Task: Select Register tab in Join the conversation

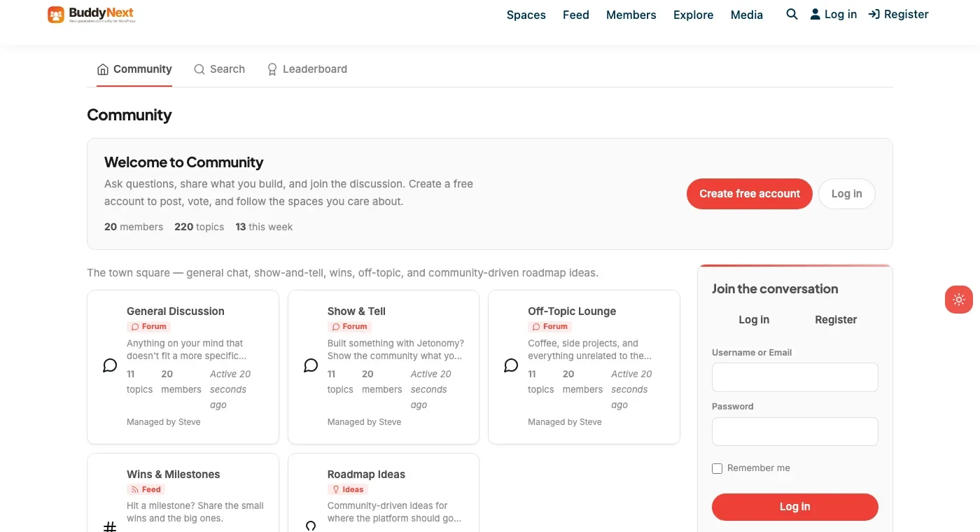Action: 836,320
